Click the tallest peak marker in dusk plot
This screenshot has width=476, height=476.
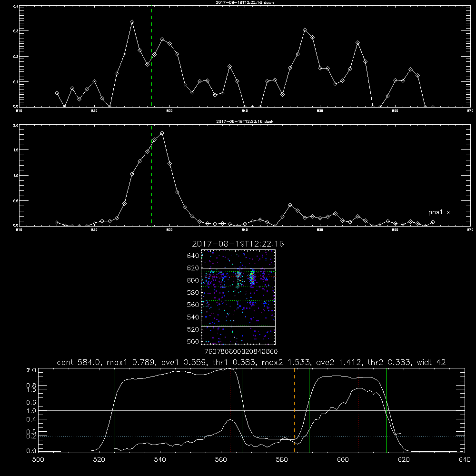(162, 133)
